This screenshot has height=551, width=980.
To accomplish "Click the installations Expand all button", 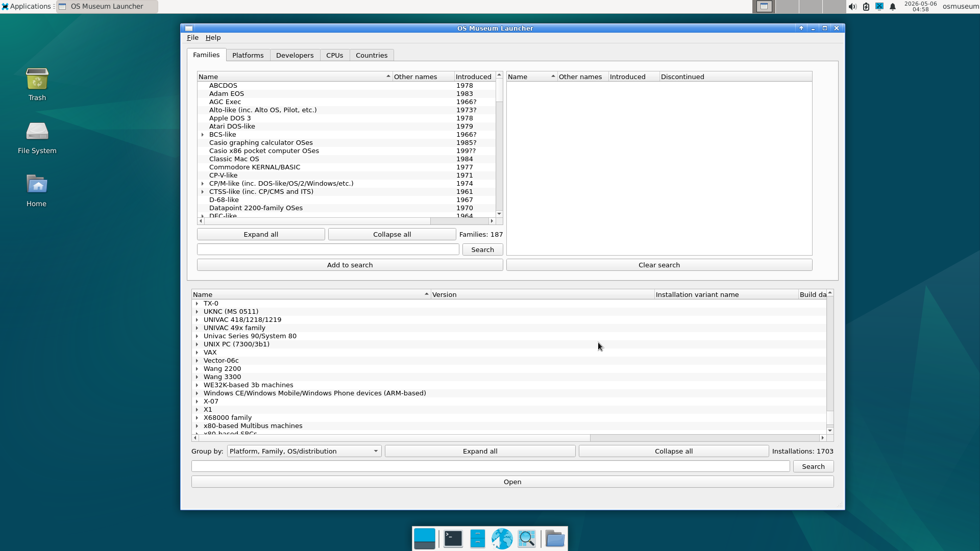I will click(480, 452).
